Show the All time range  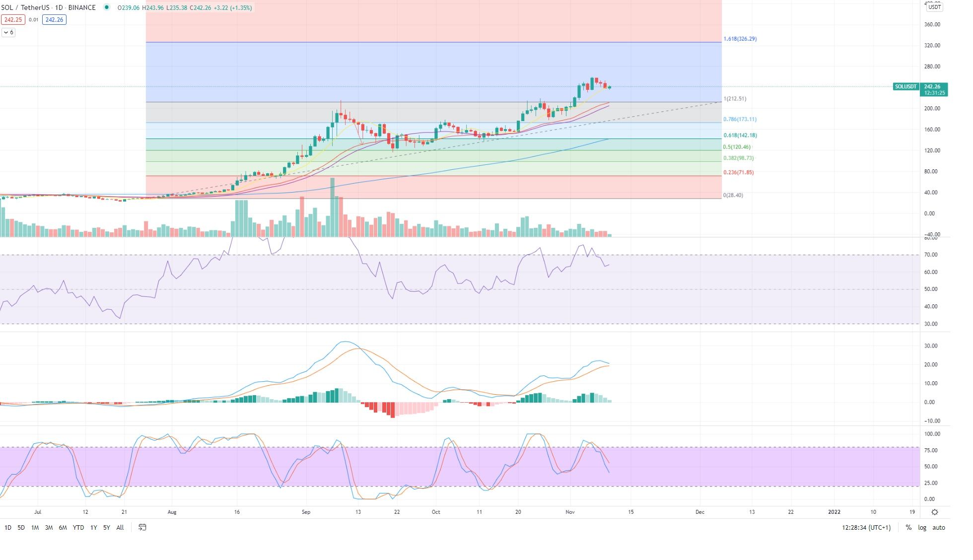120,527
